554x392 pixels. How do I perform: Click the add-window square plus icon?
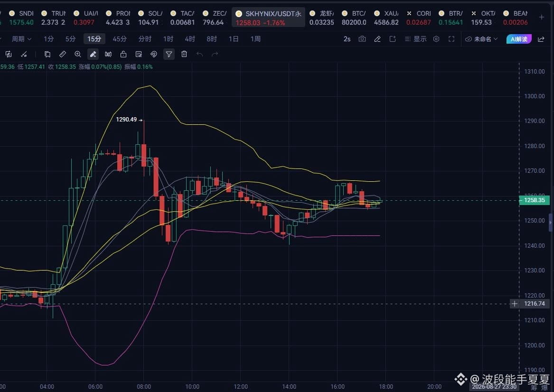(x=393, y=39)
